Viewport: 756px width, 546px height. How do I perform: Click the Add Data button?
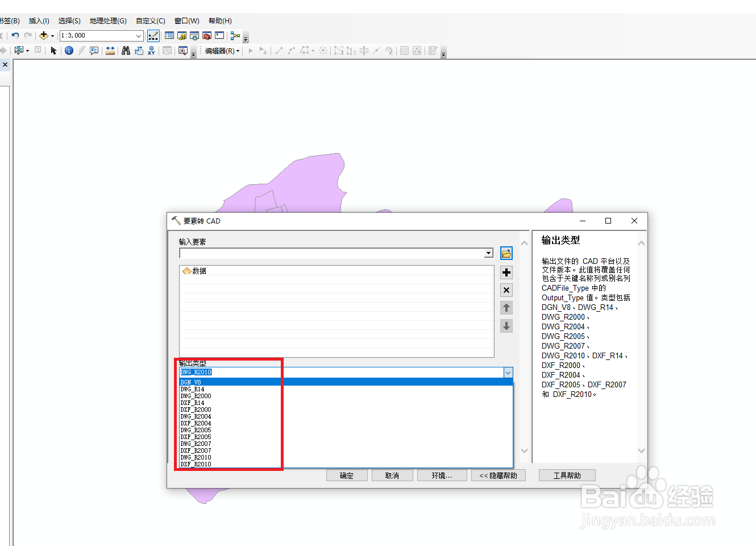44,35
